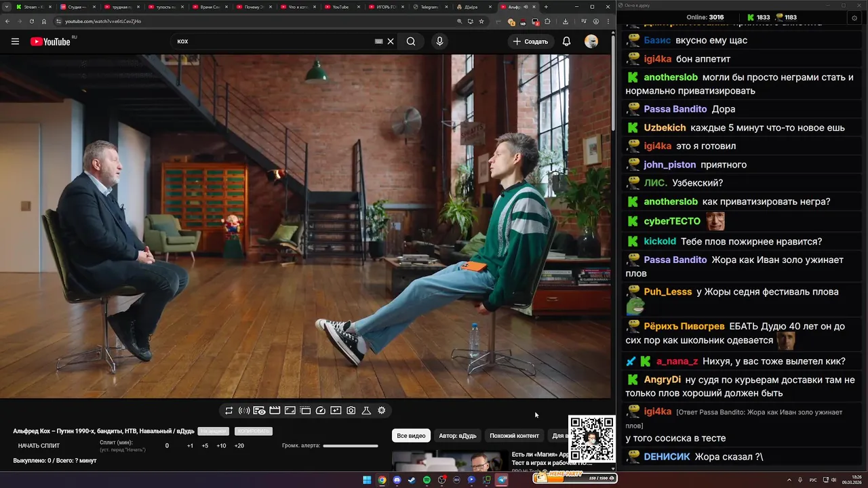Open YouTube notifications bell
The width and height of the screenshot is (868, 488).
(x=566, y=41)
